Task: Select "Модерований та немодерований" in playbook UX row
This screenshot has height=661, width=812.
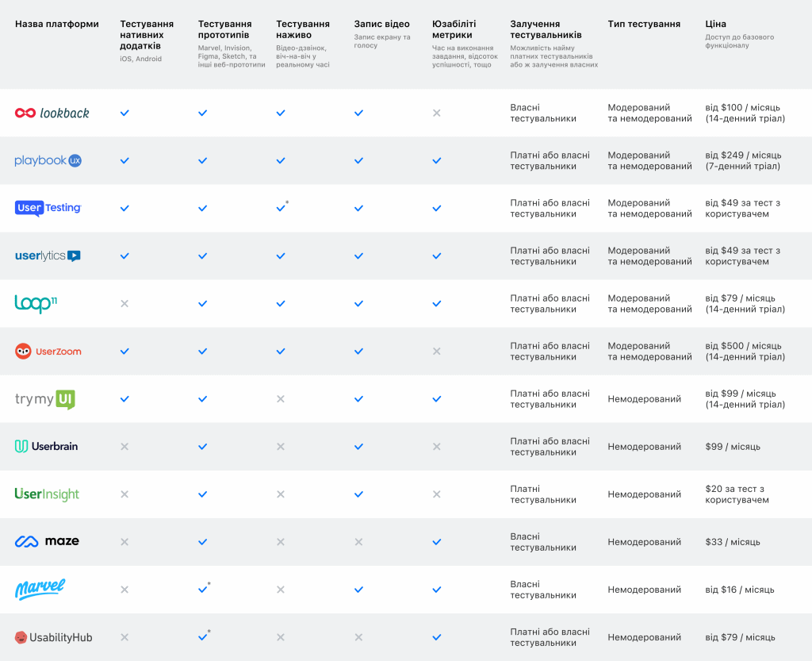Action: pyautogui.click(x=650, y=160)
